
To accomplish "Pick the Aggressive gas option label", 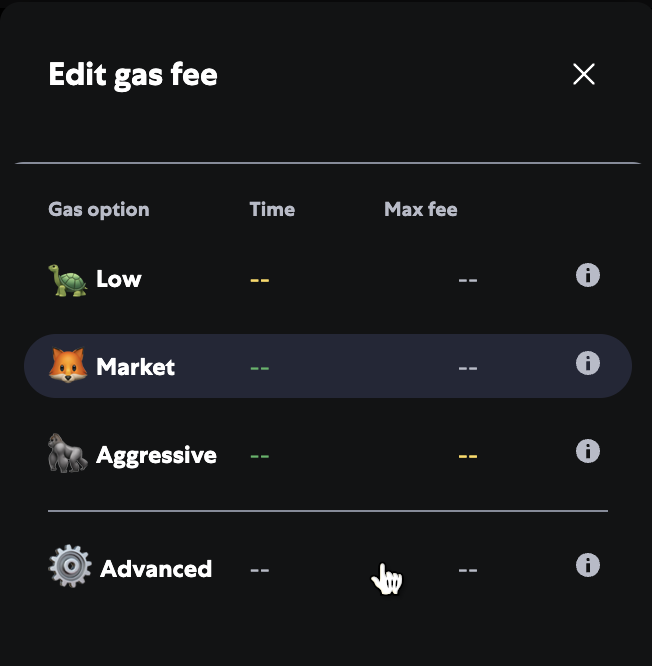I will [157, 455].
